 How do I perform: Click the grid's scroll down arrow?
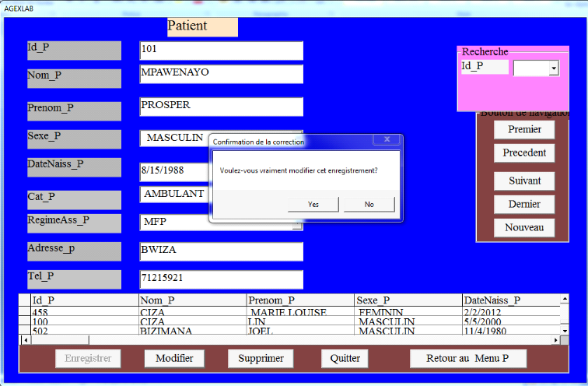pyautogui.click(x=565, y=331)
